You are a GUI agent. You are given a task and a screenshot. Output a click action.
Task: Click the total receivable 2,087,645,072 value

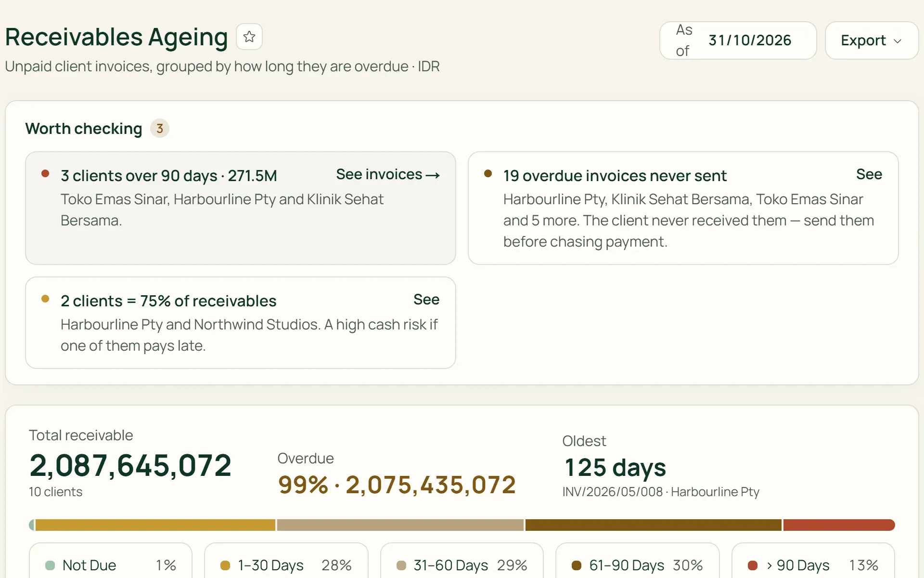coord(130,465)
